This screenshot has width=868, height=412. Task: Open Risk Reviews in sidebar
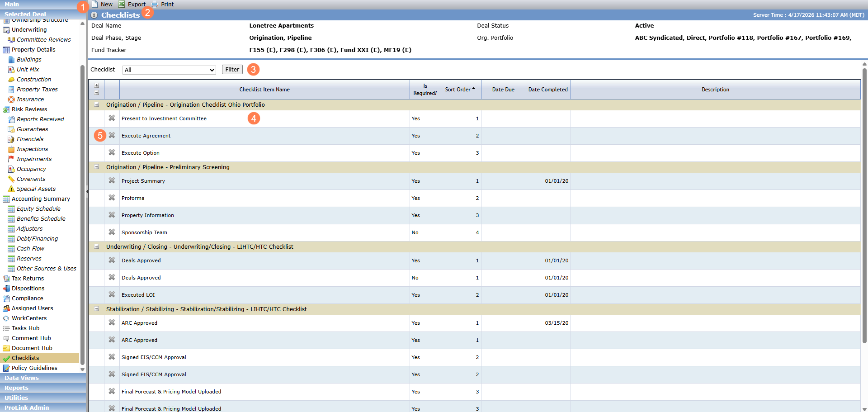29,109
